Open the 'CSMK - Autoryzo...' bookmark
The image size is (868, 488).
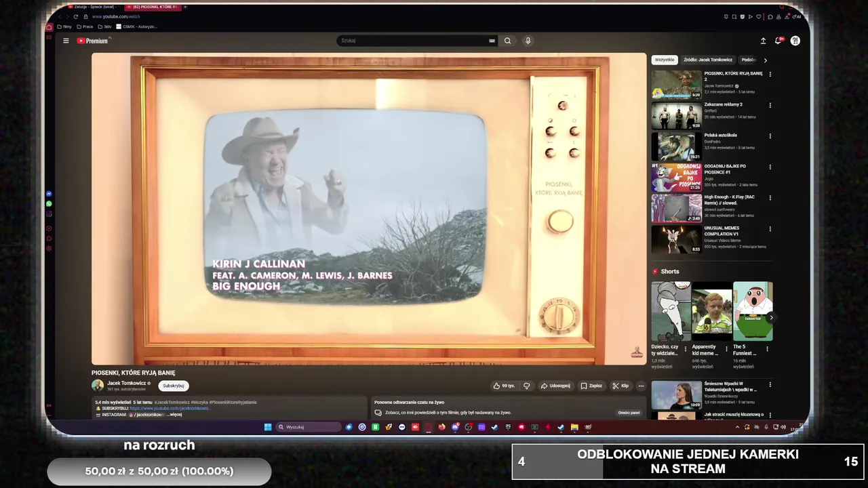136,27
